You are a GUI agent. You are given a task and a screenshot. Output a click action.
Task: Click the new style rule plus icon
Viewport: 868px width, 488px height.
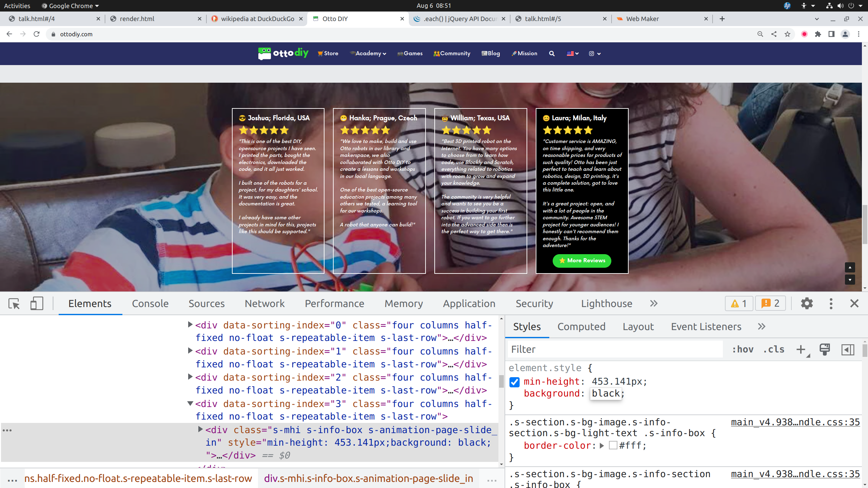[801, 349]
